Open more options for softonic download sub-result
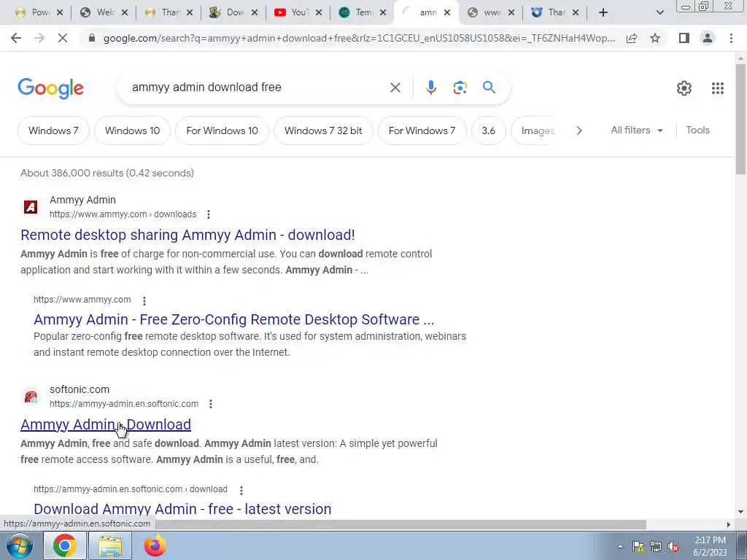The image size is (747, 560). pyautogui.click(x=241, y=490)
